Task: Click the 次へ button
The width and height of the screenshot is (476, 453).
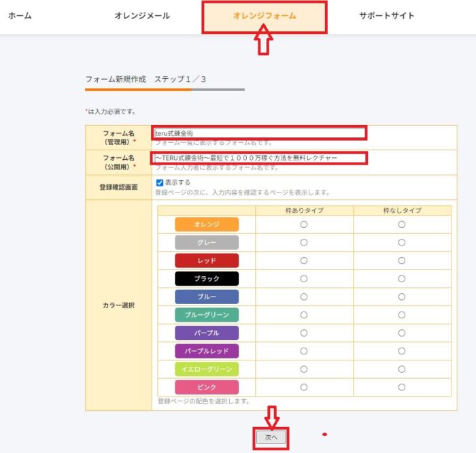Action: click(x=271, y=437)
